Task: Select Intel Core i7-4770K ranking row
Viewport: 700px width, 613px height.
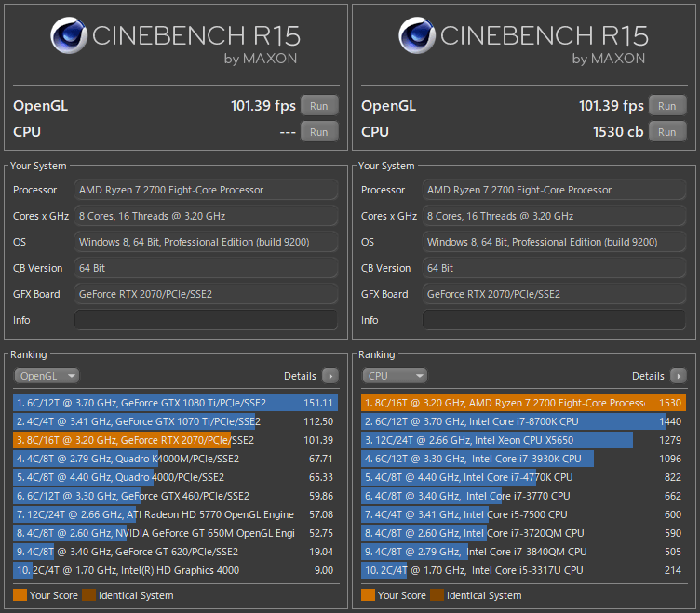Action: click(x=524, y=477)
